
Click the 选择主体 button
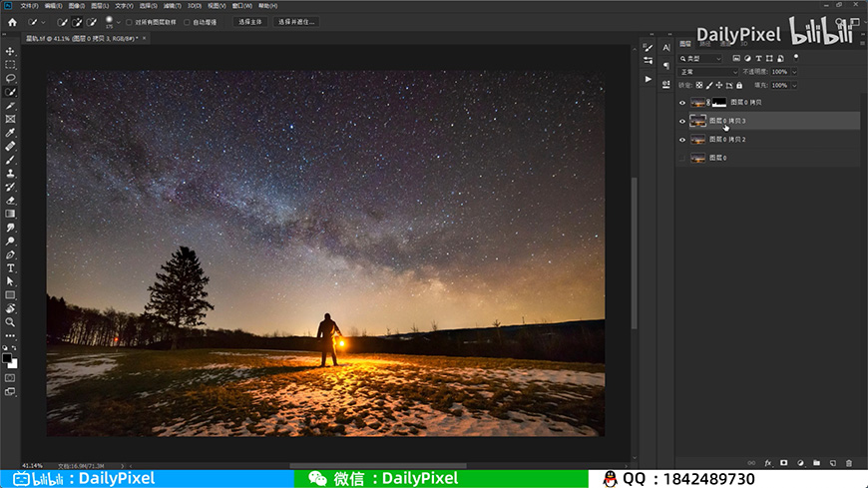pyautogui.click(x=250, y=22)
